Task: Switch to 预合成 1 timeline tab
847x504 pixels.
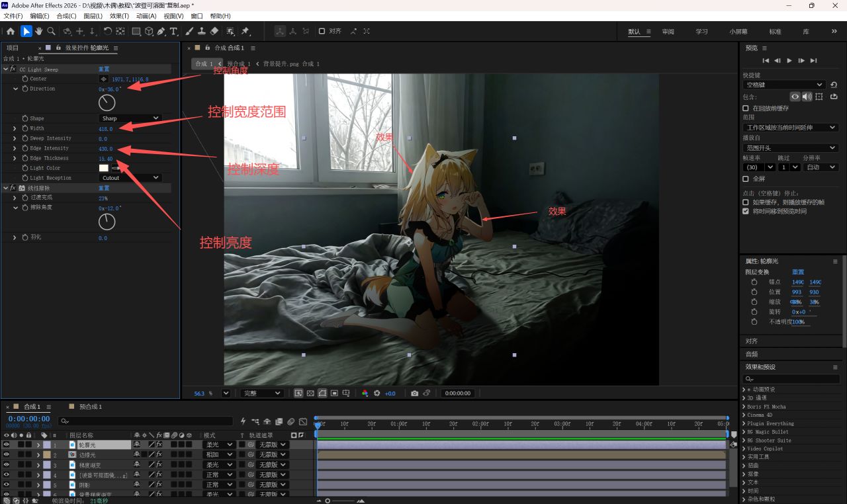Action: pos(91,407)
